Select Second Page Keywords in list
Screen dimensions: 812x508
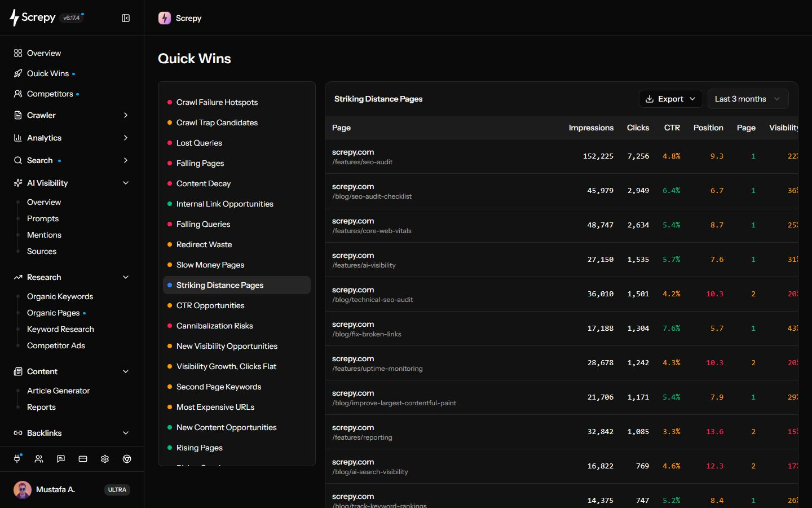tap(237, 387)
